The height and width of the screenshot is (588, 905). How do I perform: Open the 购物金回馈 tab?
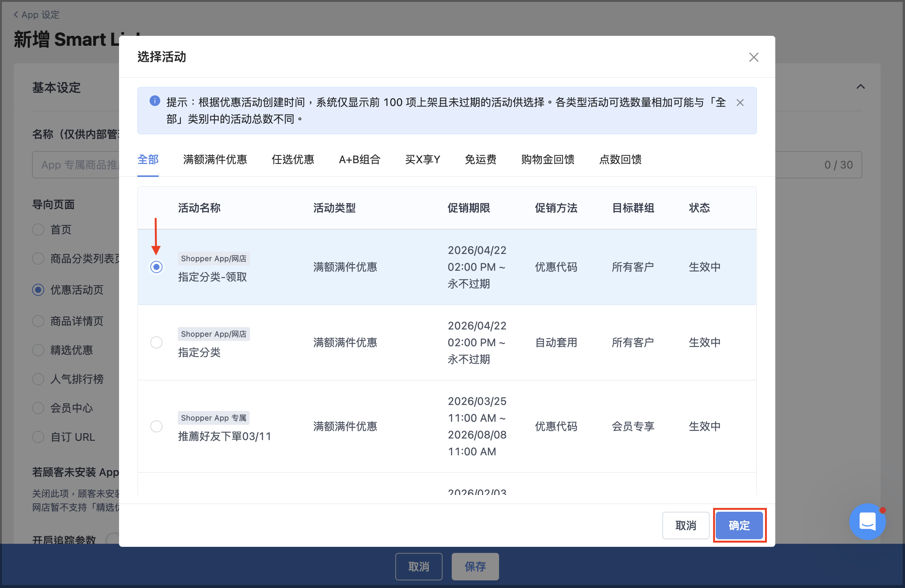click(x=548, y=159)
